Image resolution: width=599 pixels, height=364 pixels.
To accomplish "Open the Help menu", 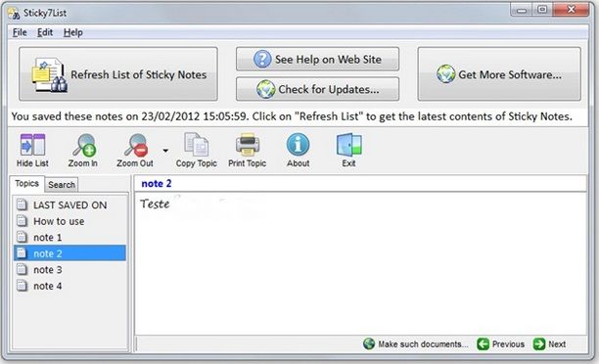I will click(73, 32).
